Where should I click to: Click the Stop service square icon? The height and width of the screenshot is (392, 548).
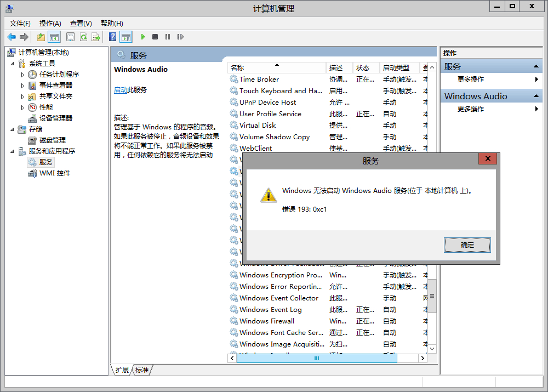(155, 37)
